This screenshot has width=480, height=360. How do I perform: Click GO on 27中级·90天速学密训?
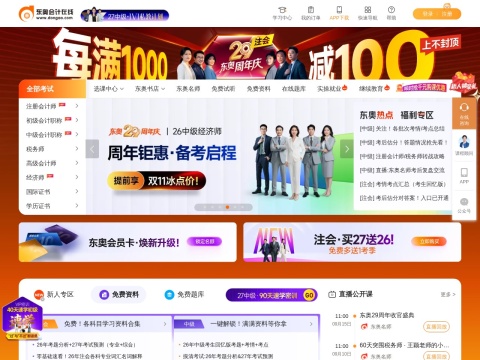pyautogui.click(x=309, y=295)
